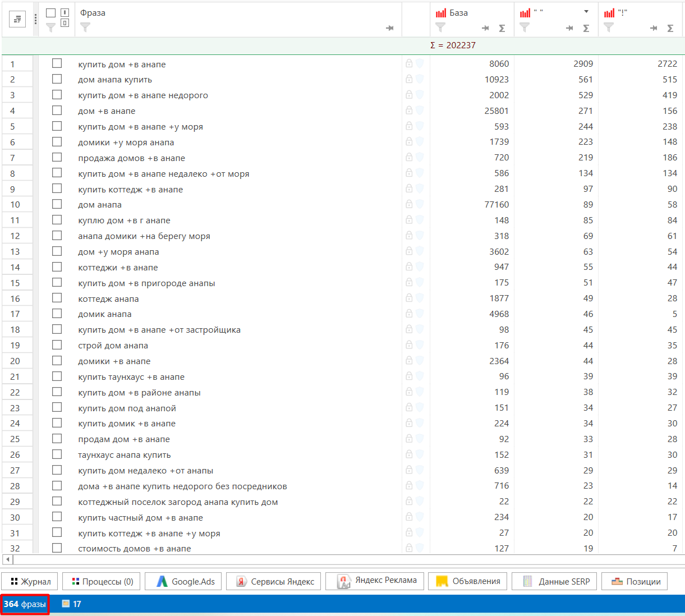Screen dimensions: 685x616
Task: Select the header select-all checkbox
Action: (50, 13)
